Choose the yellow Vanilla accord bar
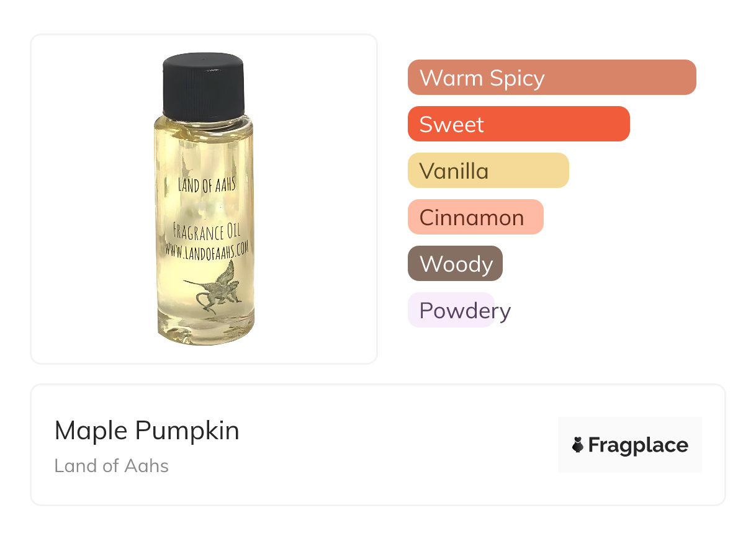The image size is (756, 536). (488, 171)
